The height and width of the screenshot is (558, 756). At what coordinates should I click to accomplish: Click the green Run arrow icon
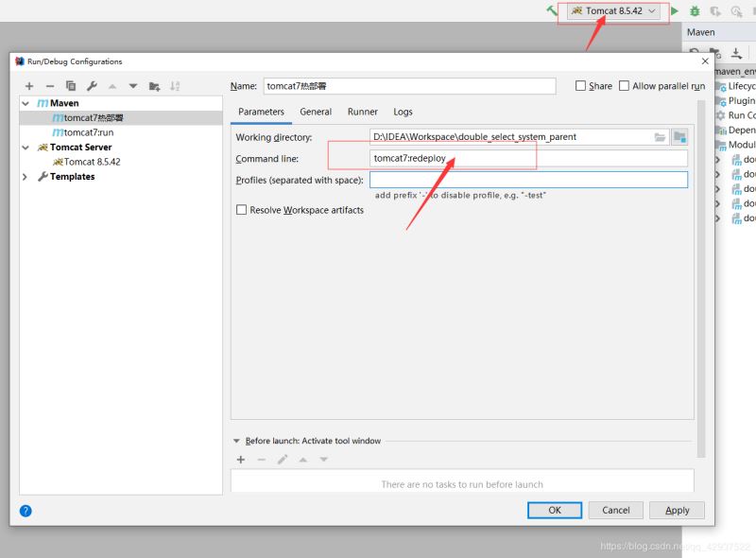click(675, 11)
